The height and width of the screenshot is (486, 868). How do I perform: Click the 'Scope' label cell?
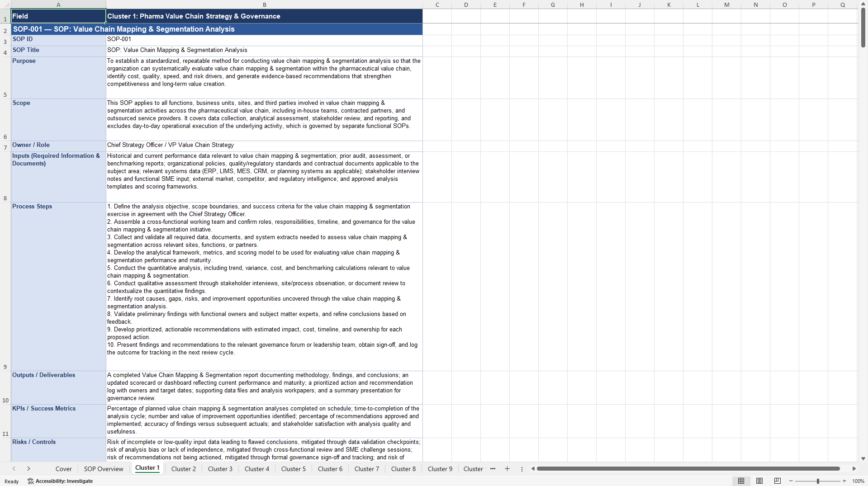pos(58,120)
